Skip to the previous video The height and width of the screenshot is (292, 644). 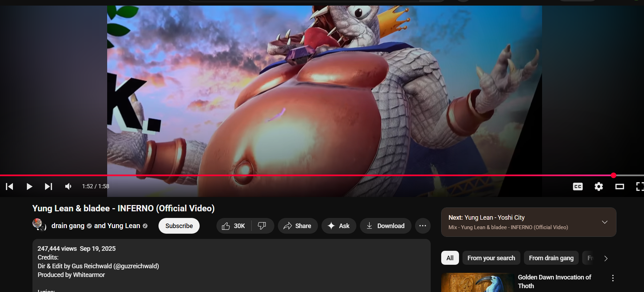10,187
